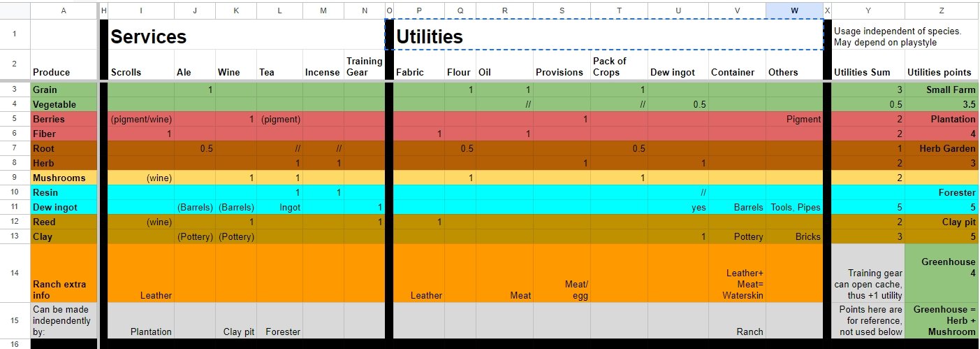
Task: Select the Small Farm cell
Action: pyautogui.click(x=941, y=90)
